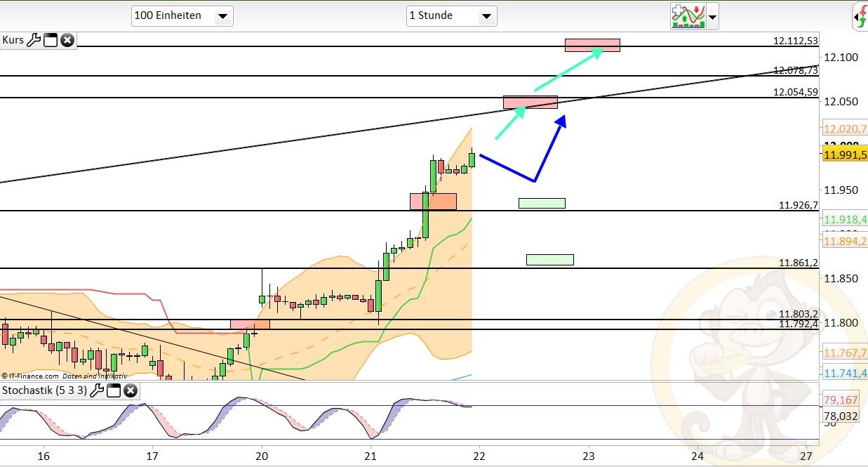Click the add indicator chart icon

tap(688, 15)
